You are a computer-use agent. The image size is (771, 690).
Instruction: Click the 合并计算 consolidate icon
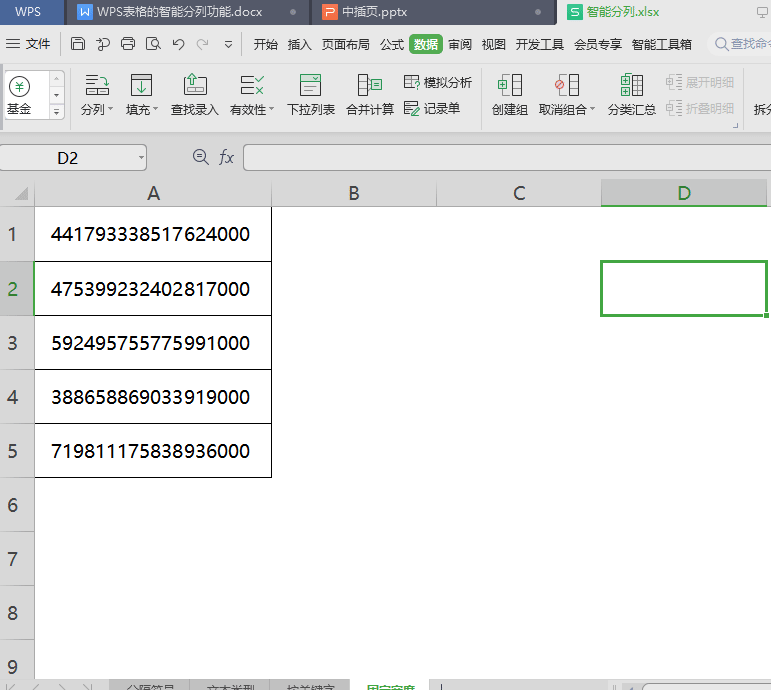pyautogui.click(x=370, y=86)
